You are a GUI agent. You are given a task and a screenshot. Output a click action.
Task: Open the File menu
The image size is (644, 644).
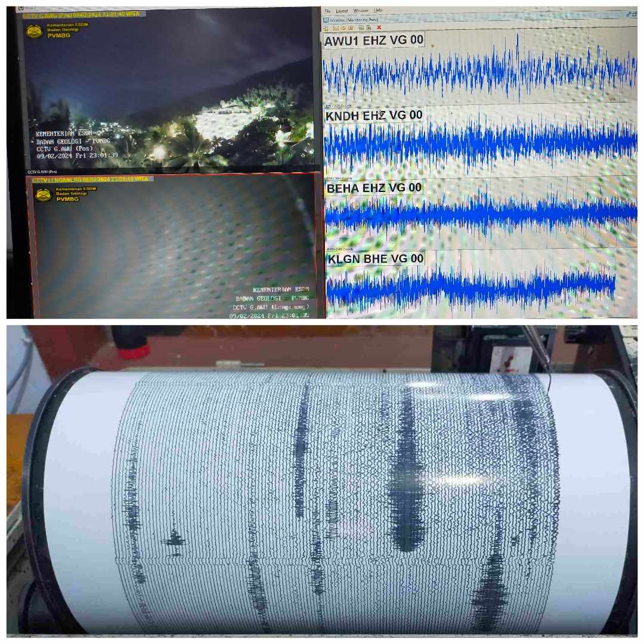[326, 11]
